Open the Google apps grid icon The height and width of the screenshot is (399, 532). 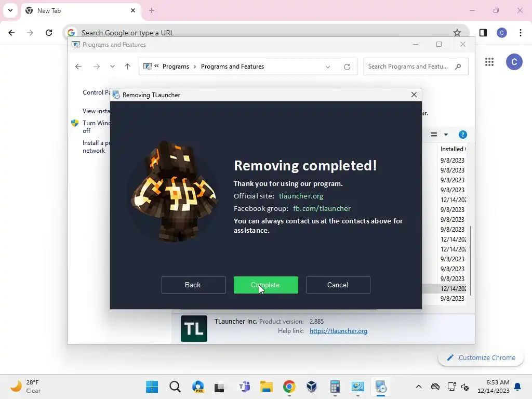coord(489,62)
